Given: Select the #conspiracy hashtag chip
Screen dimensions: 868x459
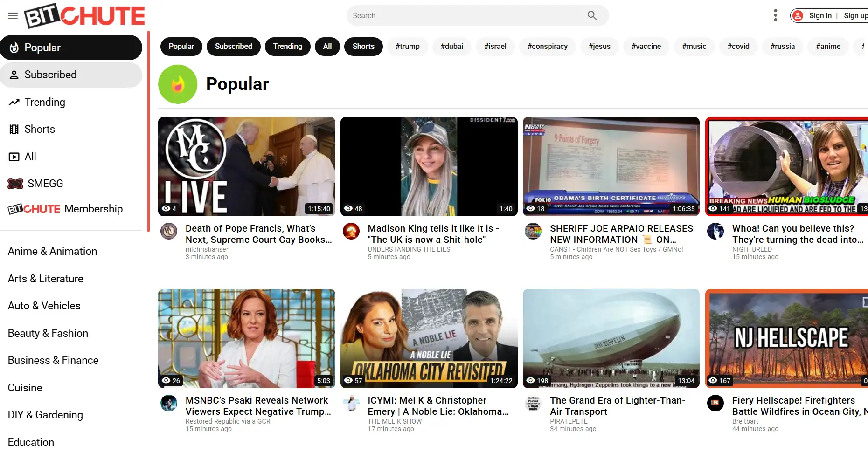Looking at the screenshot, I should [x=548, y=47].
